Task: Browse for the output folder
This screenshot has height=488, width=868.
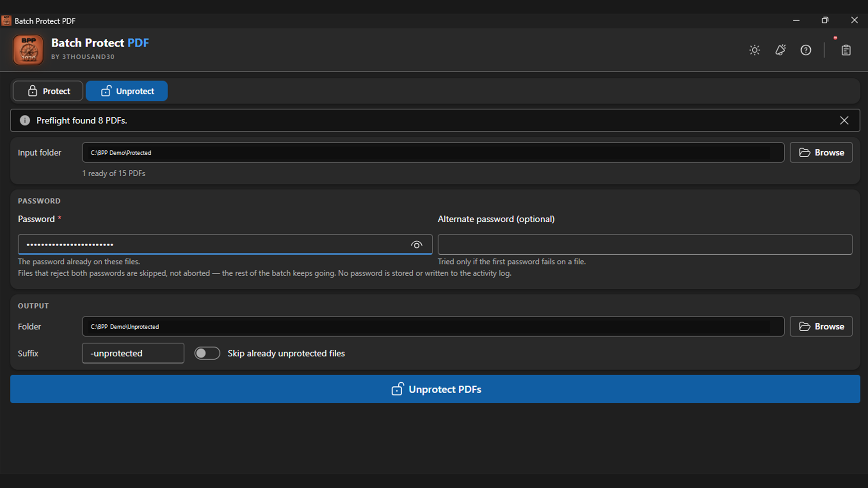Action: coord(821,326)
